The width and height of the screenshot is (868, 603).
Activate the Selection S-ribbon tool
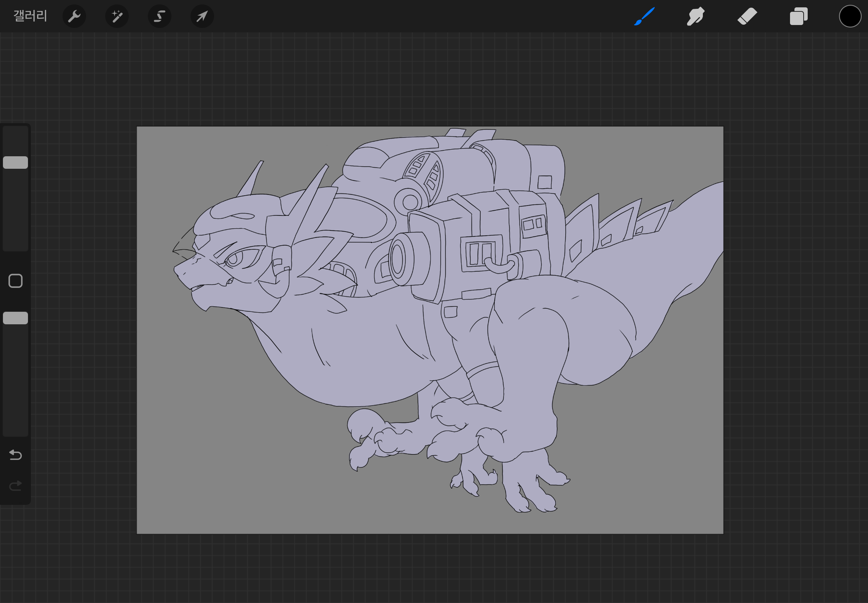pyautogui.click(x=160, y=16)
